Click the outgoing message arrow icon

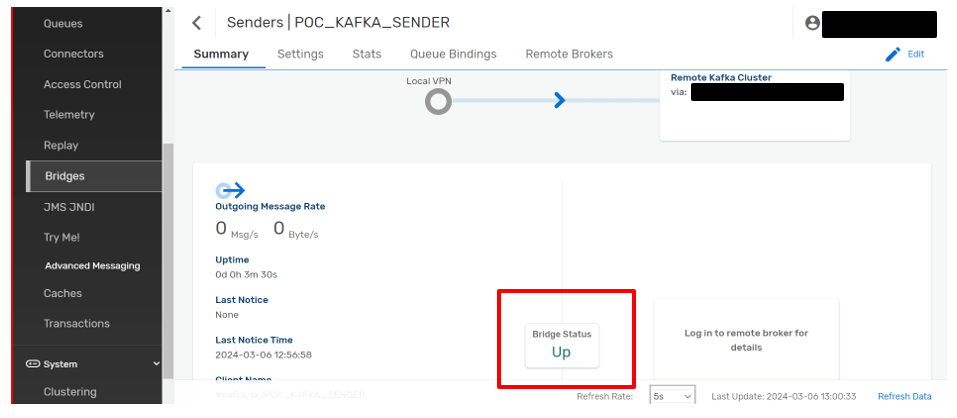point(230,190)
